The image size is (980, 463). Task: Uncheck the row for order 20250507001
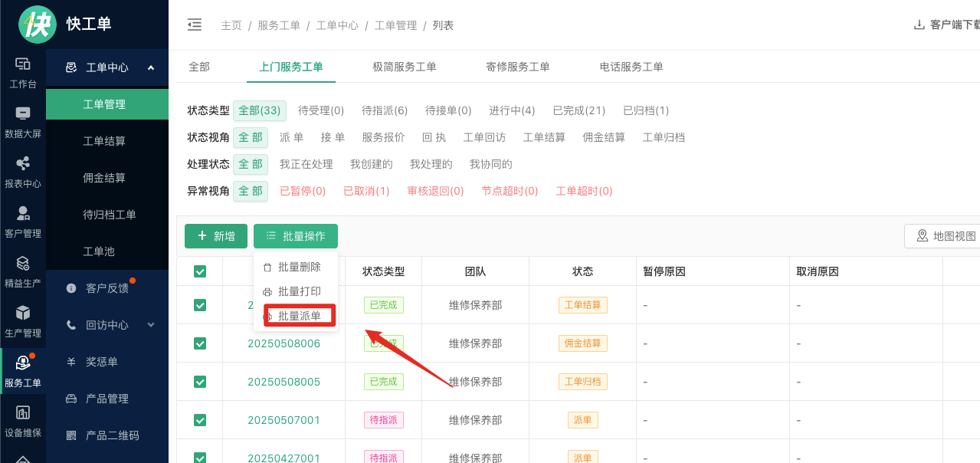click(200, 420)
